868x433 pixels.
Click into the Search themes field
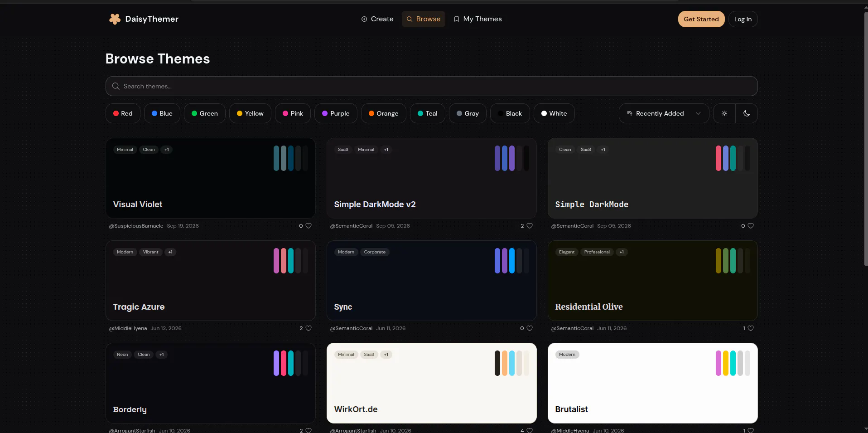pos(432,86)
